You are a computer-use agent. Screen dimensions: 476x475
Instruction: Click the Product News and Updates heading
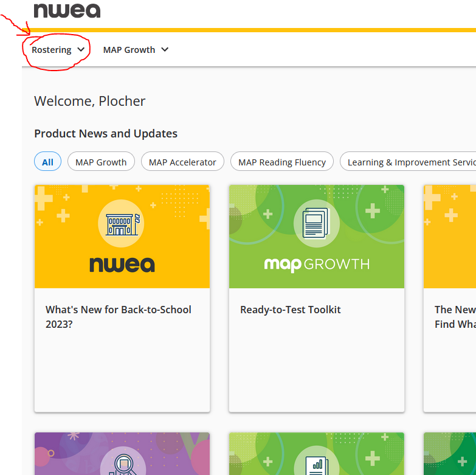tap(106, 134)
